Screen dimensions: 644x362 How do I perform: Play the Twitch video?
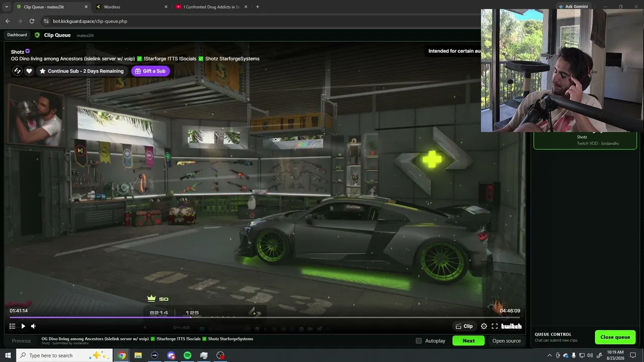click(23, 326)
